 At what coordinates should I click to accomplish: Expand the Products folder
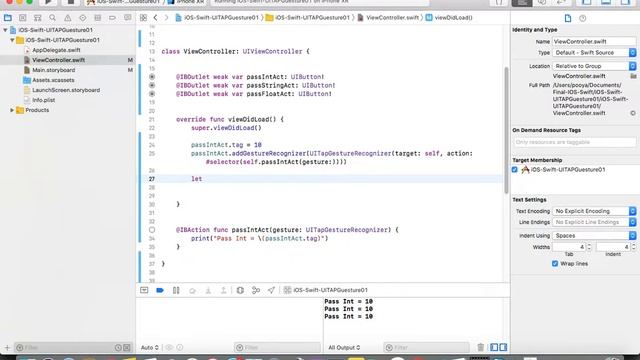(12, 110)
